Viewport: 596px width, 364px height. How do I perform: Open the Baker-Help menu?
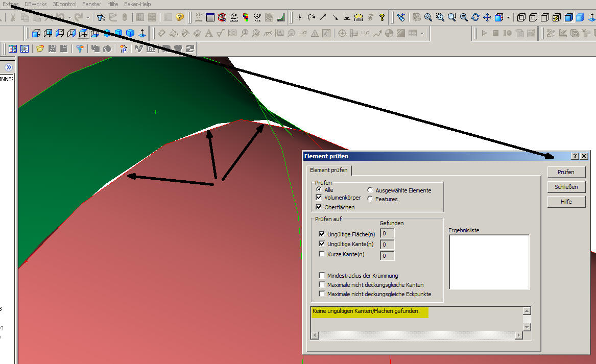[137, 4]
